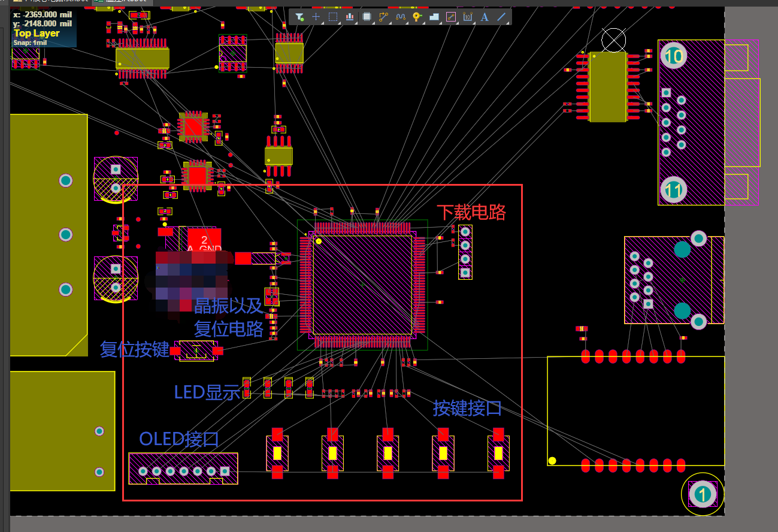Select the reset button footprint
778x532 pixels.
(196, 350)
